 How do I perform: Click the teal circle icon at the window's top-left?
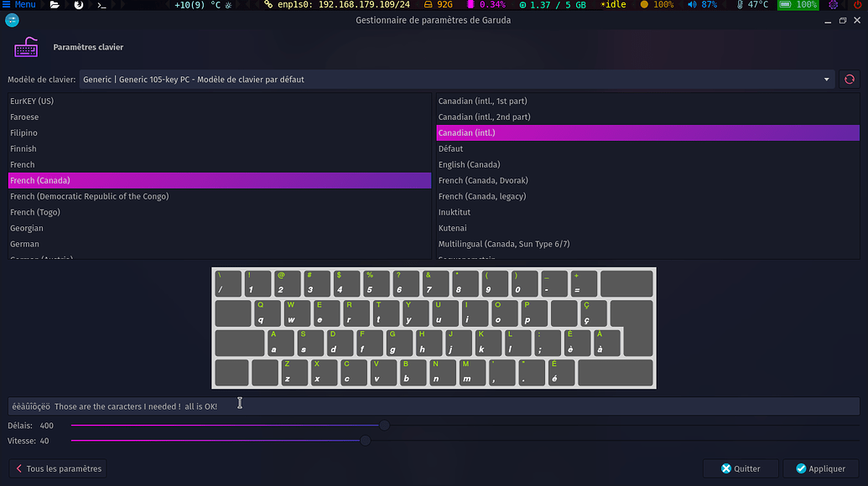[x=12, y=20]
